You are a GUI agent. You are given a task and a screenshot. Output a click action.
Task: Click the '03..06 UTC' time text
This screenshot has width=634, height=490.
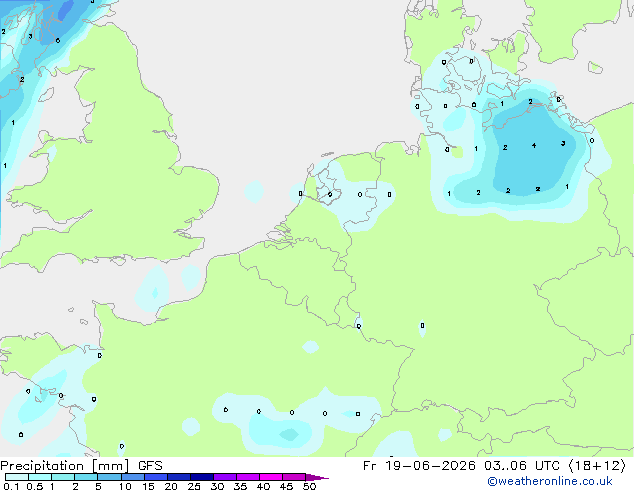tap(522, 466)
